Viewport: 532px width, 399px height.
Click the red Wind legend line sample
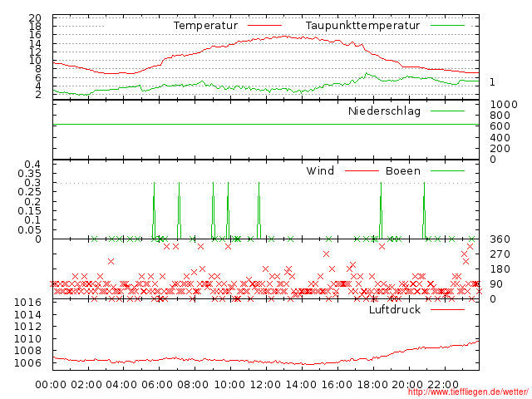(x=362, y=170)
